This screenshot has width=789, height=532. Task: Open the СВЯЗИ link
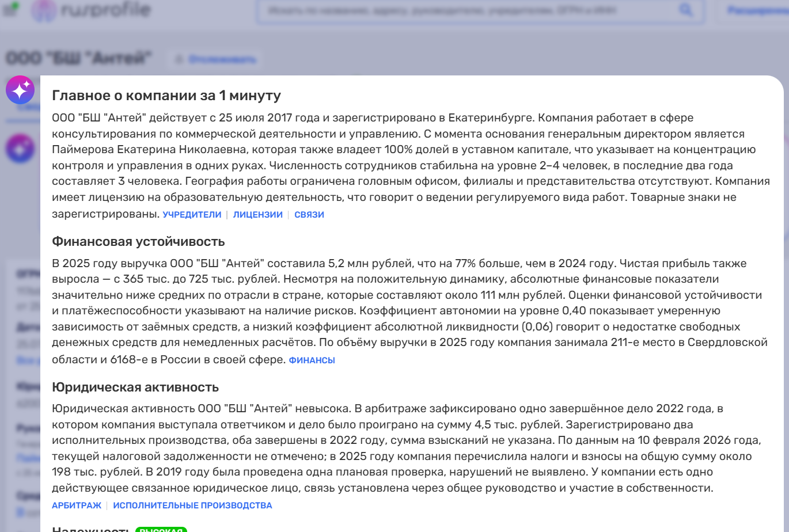(x=309, y=214)
